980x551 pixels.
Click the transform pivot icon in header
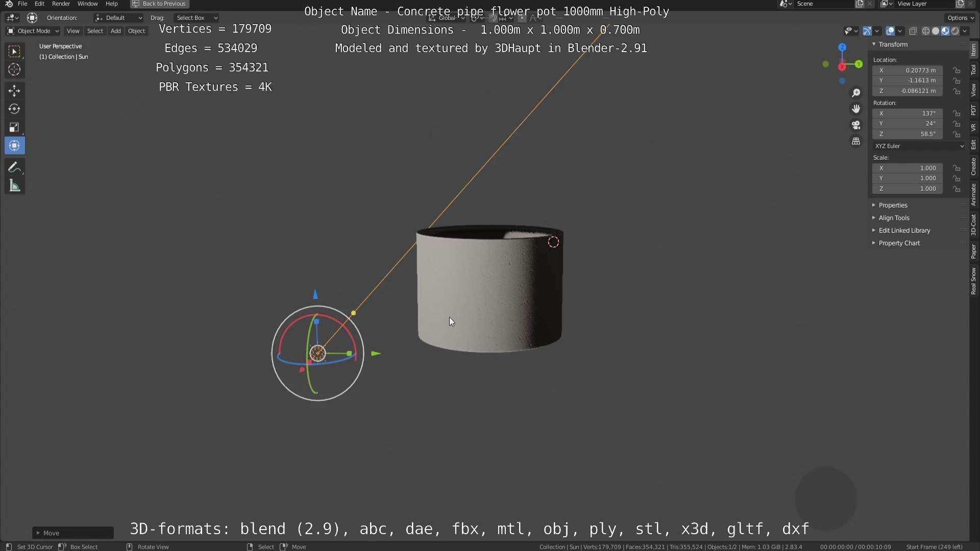(x=32, y=18)
